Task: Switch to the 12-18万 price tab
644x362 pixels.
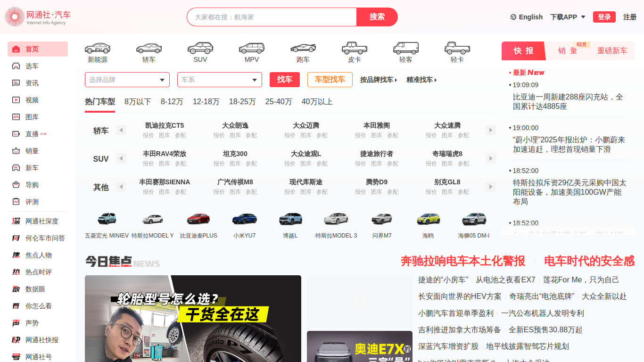Action: click(x=206, y=101)
